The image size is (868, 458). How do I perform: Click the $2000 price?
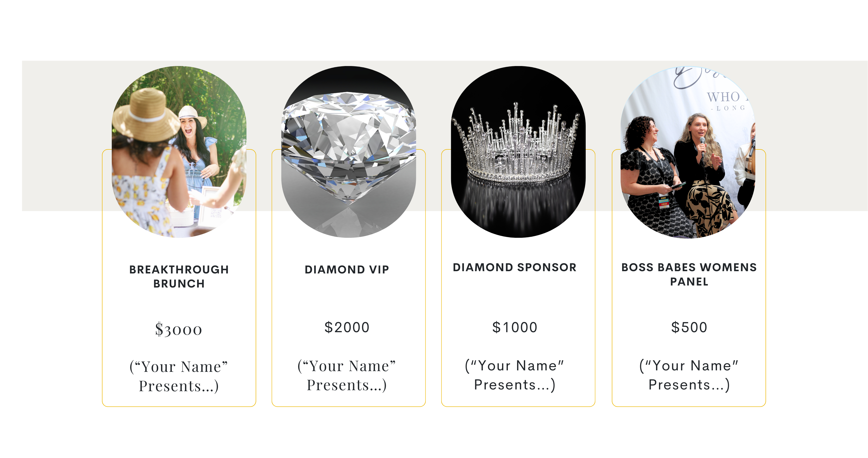point(347,327)
